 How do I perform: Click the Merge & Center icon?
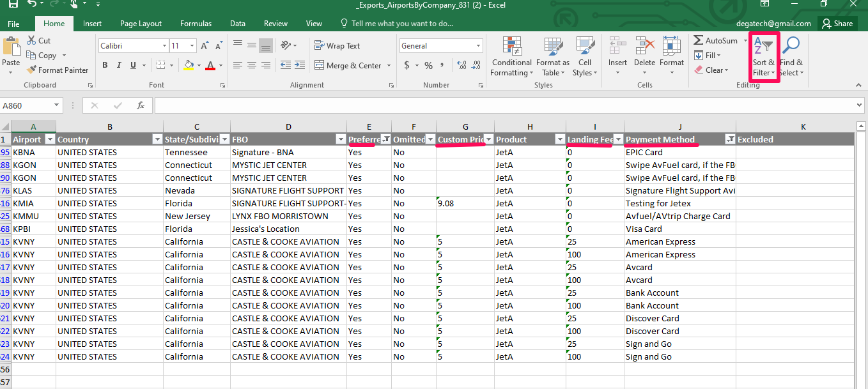click(x=319, y=66)
